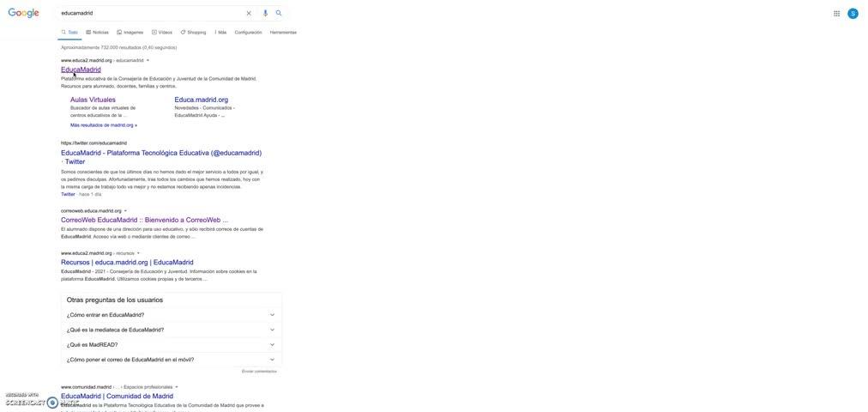Switch to the Shopping tab

coord(193,33)
